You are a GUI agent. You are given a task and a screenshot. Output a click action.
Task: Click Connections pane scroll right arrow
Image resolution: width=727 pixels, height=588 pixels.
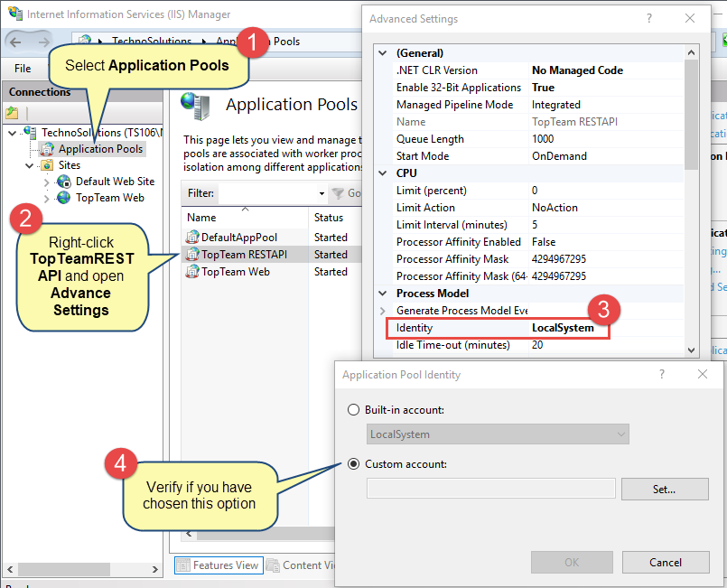(155, 569)
